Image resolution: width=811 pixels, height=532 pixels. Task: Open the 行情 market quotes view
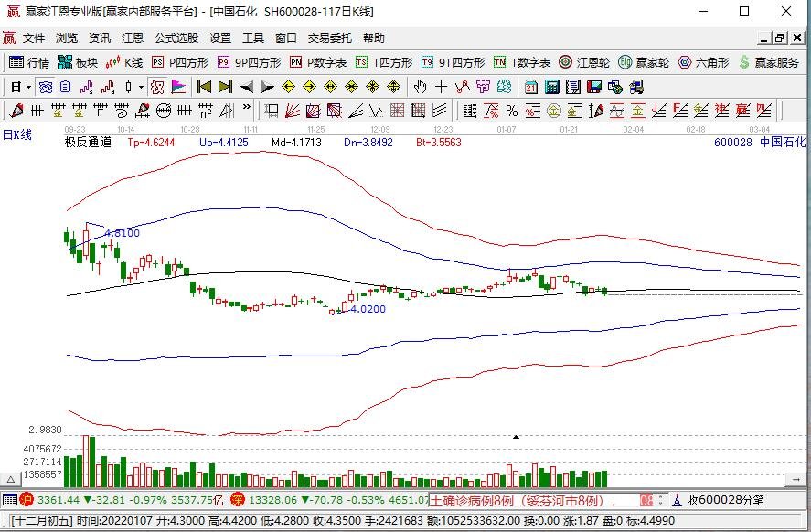coord(29,62)
